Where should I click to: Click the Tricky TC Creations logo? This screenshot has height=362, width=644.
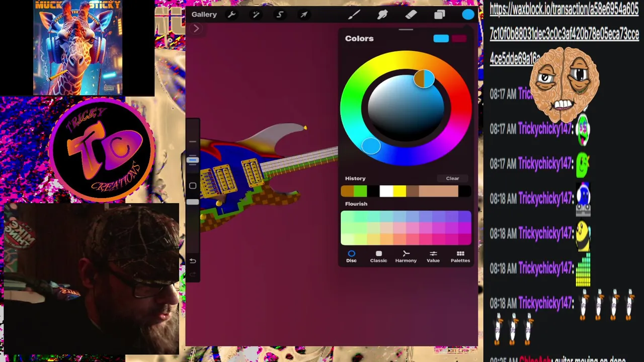tap(102, 150)
